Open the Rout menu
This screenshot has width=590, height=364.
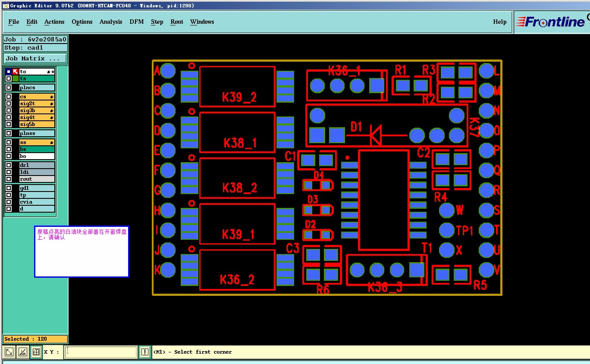point(177,22)
